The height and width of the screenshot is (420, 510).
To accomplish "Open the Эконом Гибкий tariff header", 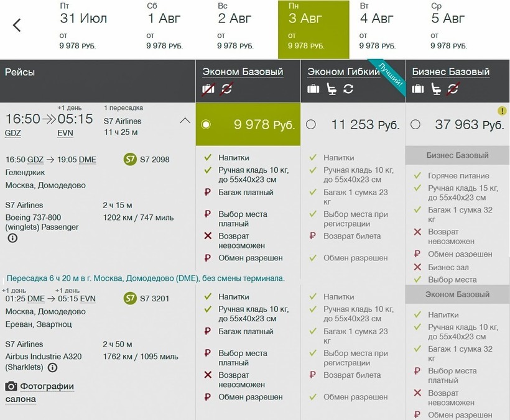I will (x=343, y=71).
